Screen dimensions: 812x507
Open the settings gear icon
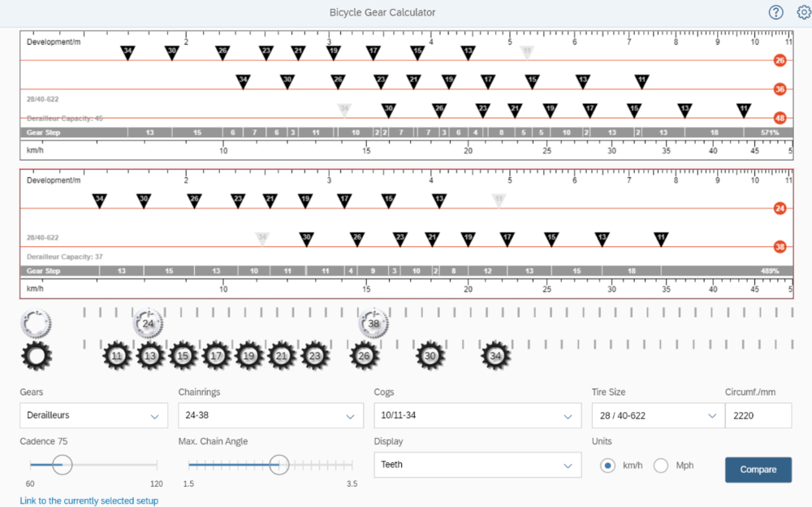click(x=803, y=12)
